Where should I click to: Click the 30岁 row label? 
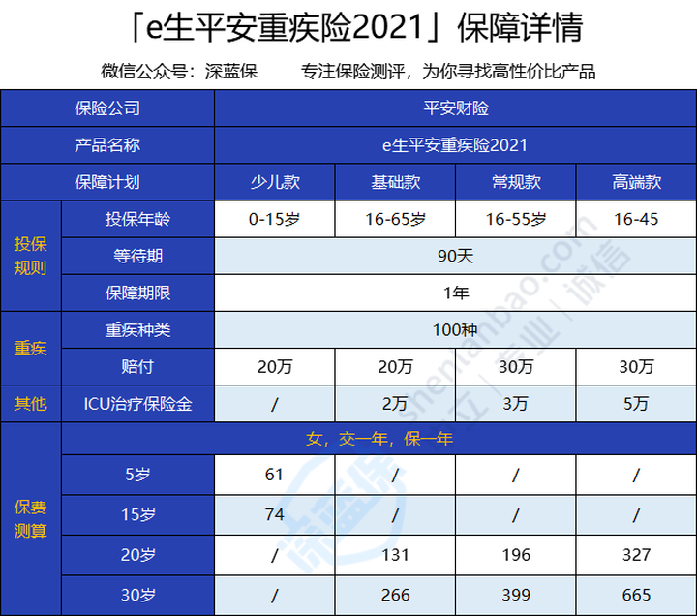tap(137, 595)
